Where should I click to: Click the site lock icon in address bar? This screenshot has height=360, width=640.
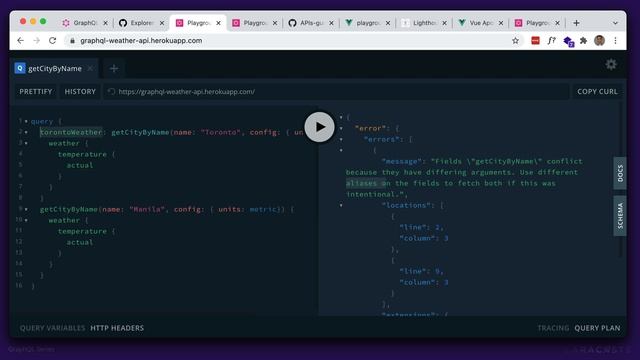pos(72,40)
